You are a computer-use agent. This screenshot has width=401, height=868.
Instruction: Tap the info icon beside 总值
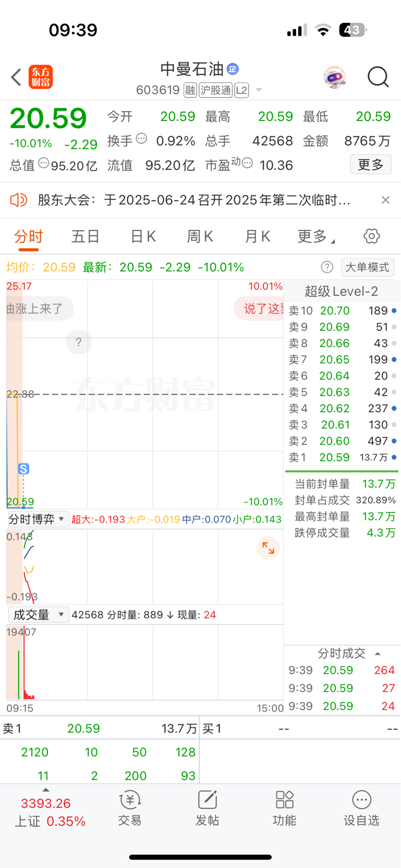[44, 163]
